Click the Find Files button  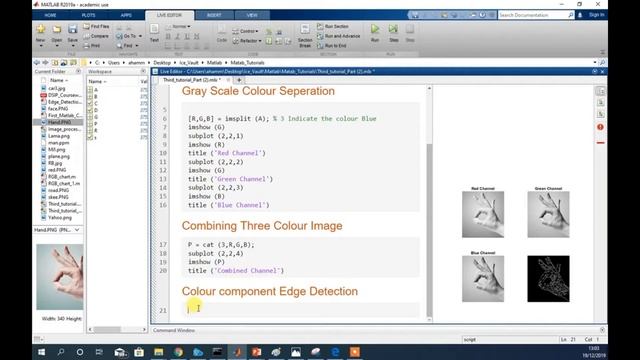click(x=96, y=27)
